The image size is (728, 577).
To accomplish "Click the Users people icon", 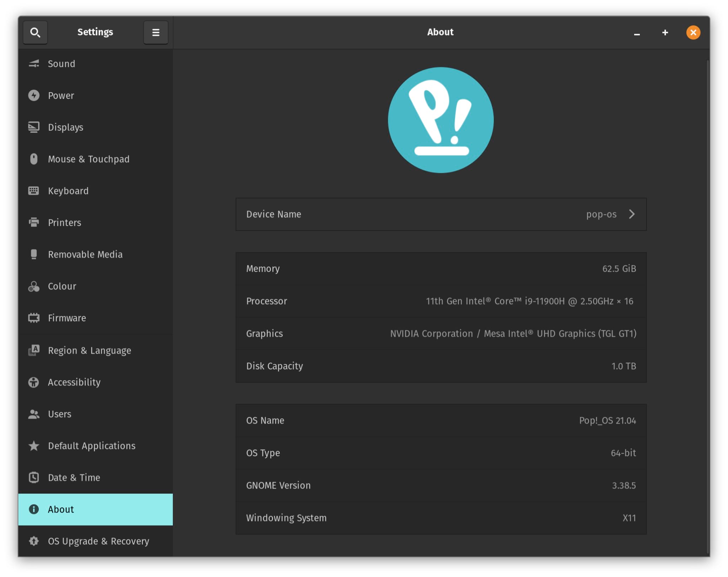I will coord(34,414).
